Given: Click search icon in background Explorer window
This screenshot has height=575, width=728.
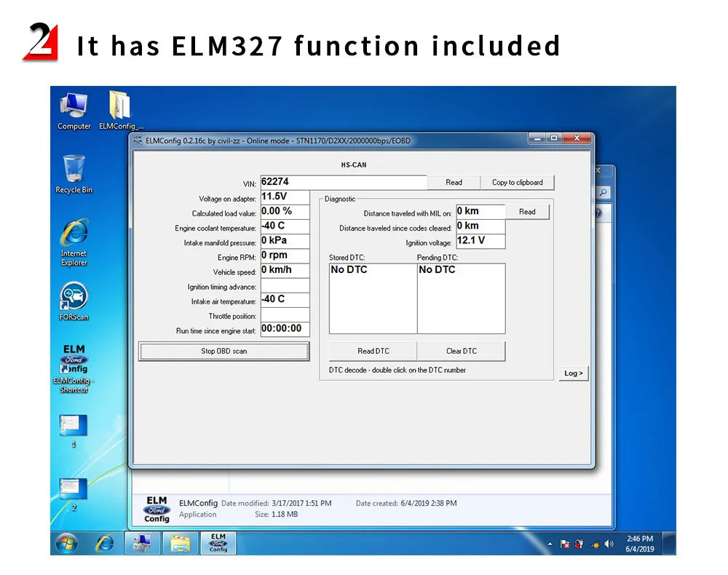Looking at the screenshot, I should [x=603, y=193].
